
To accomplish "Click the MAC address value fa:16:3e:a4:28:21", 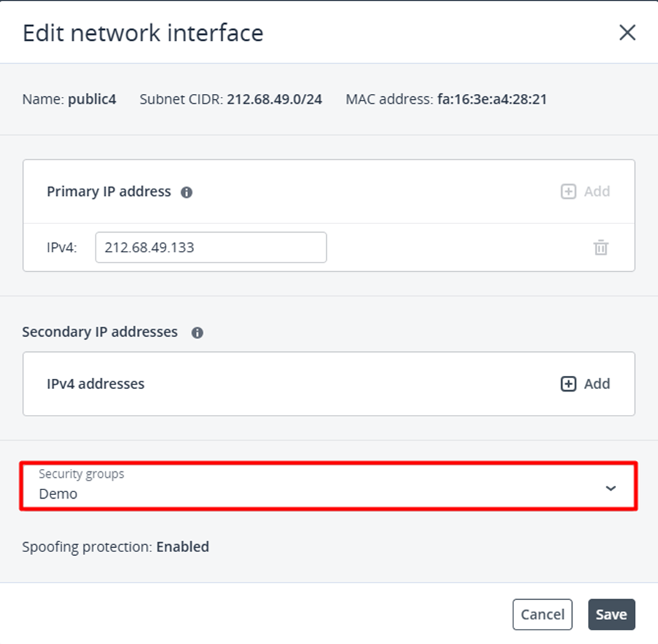I will click(x=492, y=99).
